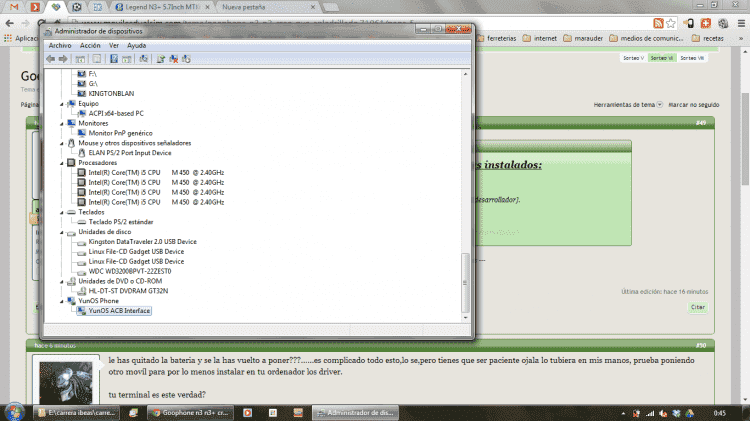Image resolution: width=750 pixels, height=421 pixels.
Task: Click the uninstall device icon with red X
Action: [x=174, y=59]
